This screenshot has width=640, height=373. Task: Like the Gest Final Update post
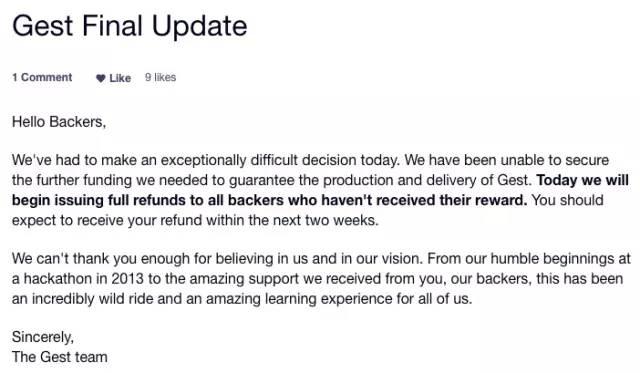pos(113,78)
